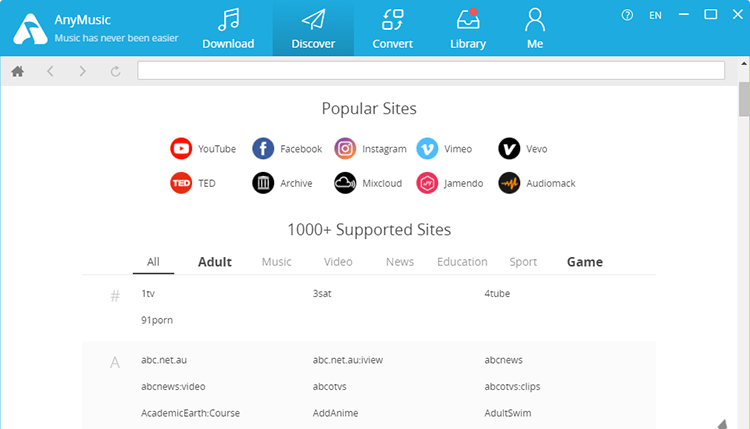Open the 4tube site link
This screenshot has width=750, height=429.
pos(497,294)
